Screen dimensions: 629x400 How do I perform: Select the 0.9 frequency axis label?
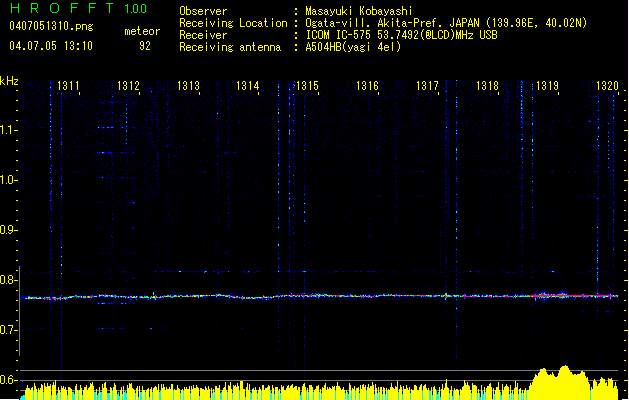click(x=9, y=230)
